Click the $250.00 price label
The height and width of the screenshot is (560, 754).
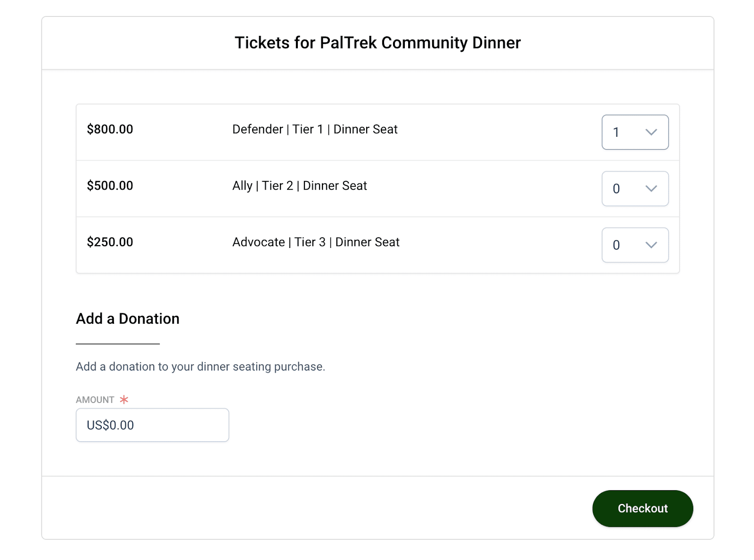(x=110, y=242)
